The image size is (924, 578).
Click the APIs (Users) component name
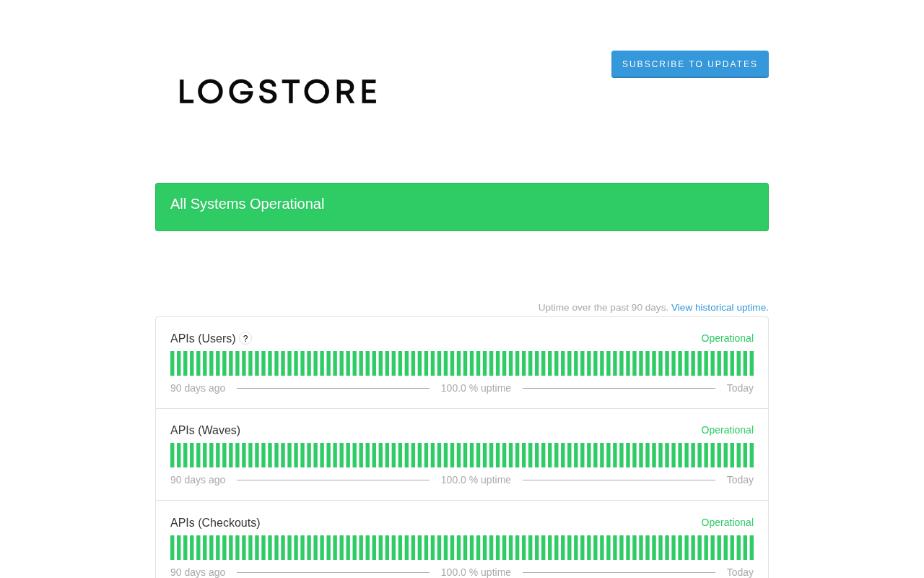tap(203, 339)
